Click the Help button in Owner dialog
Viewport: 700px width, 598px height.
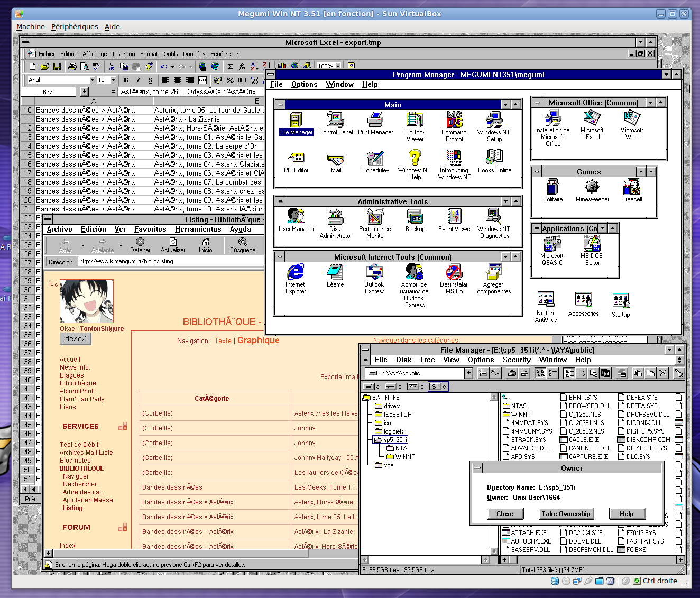point(627,514)
